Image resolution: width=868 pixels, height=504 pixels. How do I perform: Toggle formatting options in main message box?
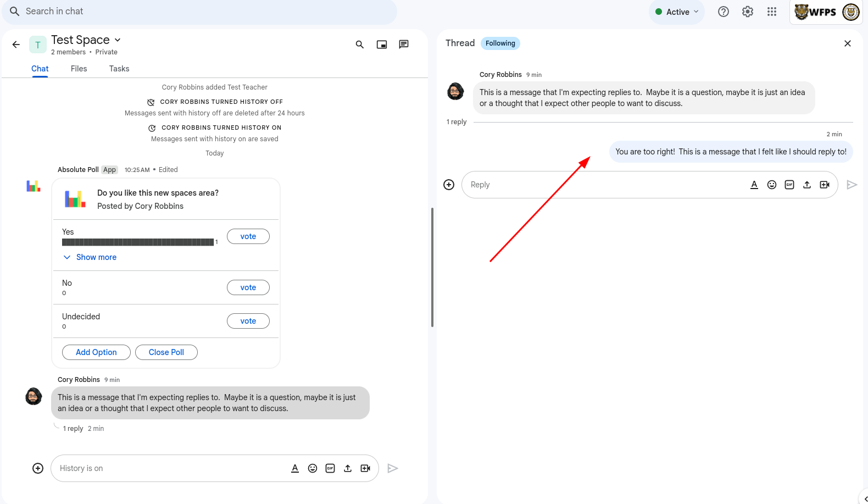295,468
